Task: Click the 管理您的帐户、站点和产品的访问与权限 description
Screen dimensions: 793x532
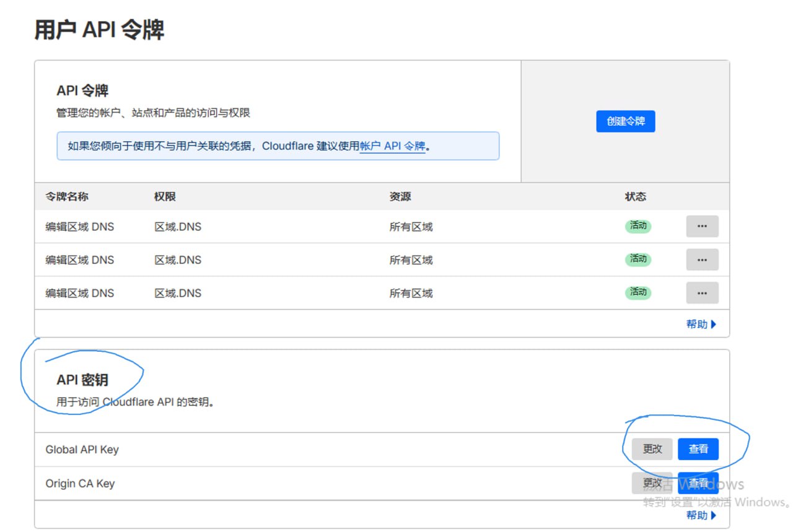Action: 153,113
